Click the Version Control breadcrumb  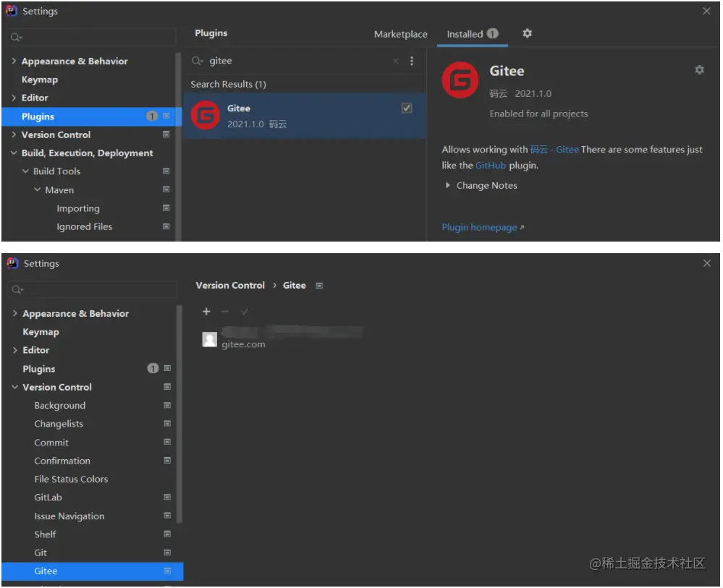[x=230, y=285]
